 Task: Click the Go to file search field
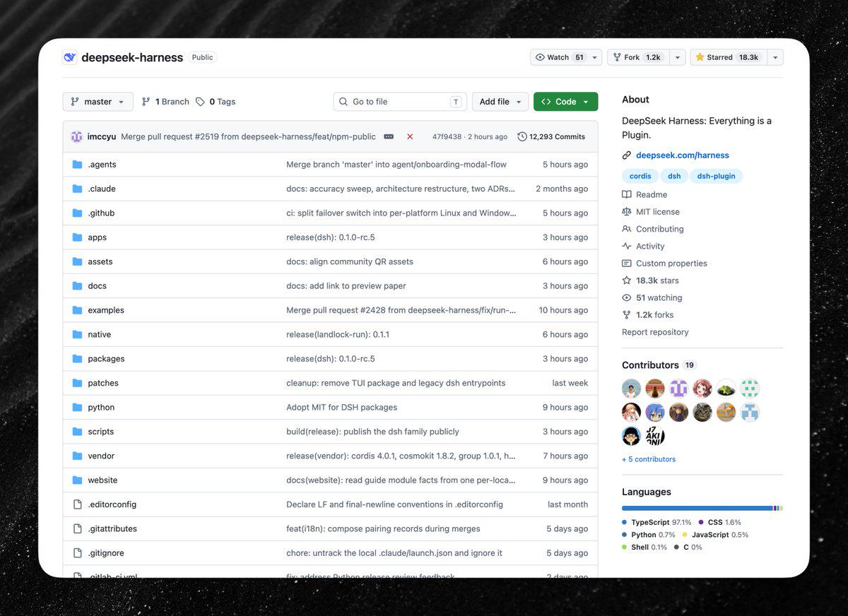tap(400, 102)
